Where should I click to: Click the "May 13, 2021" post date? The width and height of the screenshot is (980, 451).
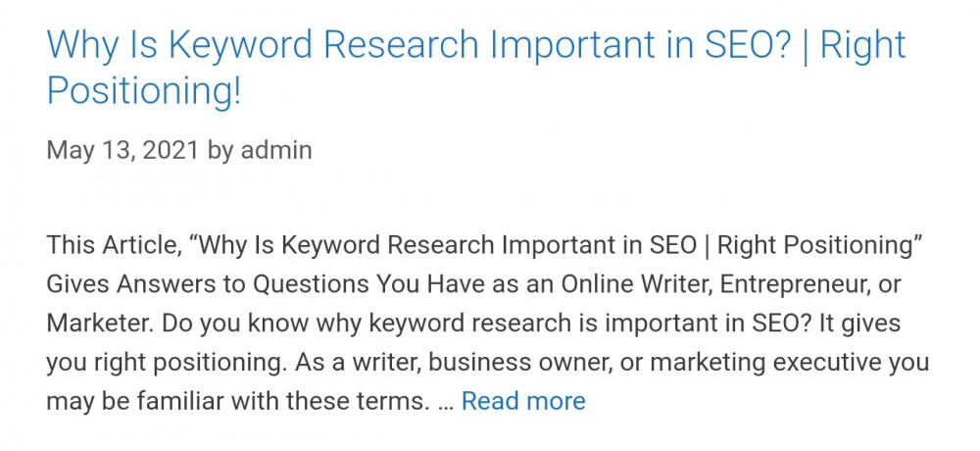(123, 151)
